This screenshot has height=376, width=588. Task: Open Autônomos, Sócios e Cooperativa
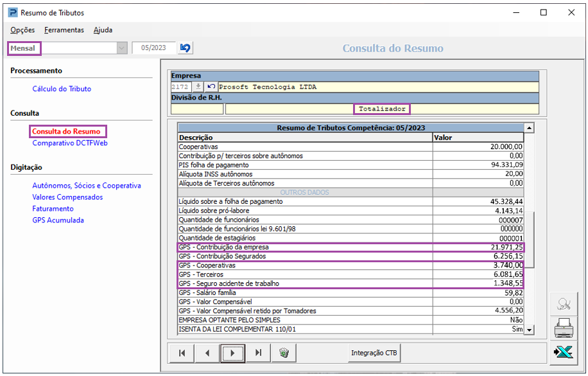(87, 186)
